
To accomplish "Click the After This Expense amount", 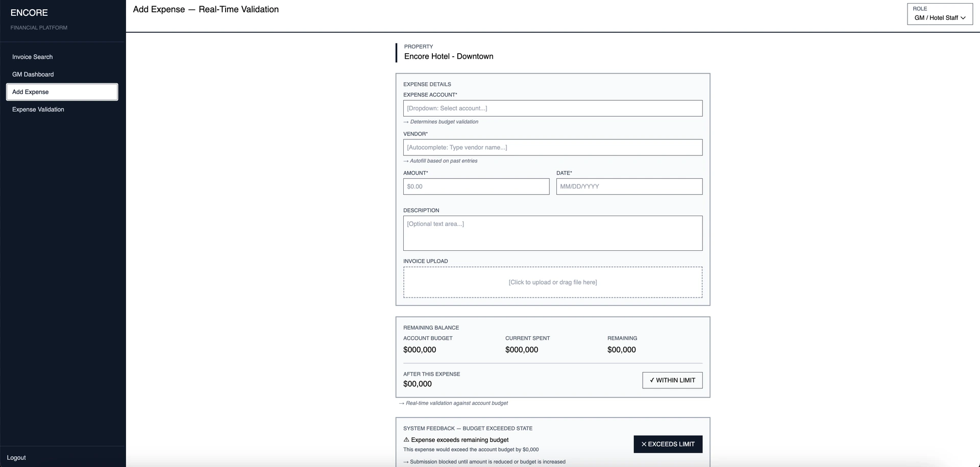I will (418, 384).
